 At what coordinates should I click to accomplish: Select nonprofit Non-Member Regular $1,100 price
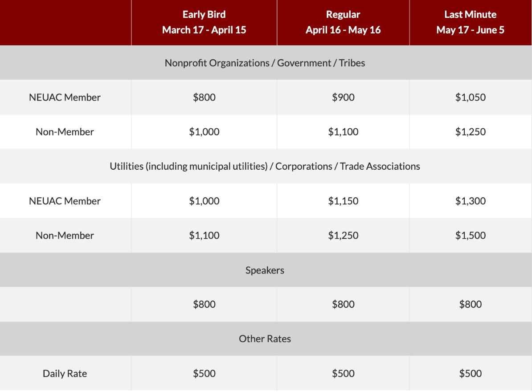[343, 132]
